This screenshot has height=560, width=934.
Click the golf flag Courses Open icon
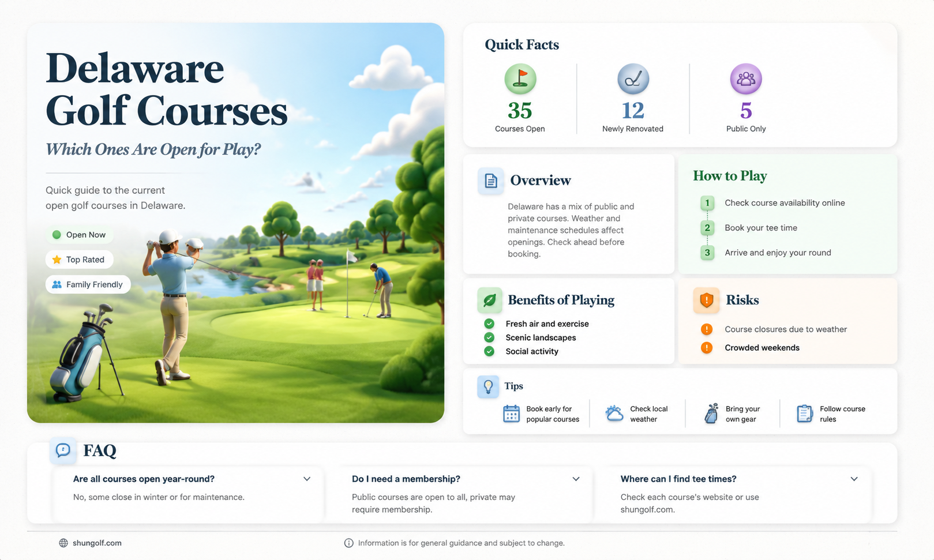click(520, 79)
